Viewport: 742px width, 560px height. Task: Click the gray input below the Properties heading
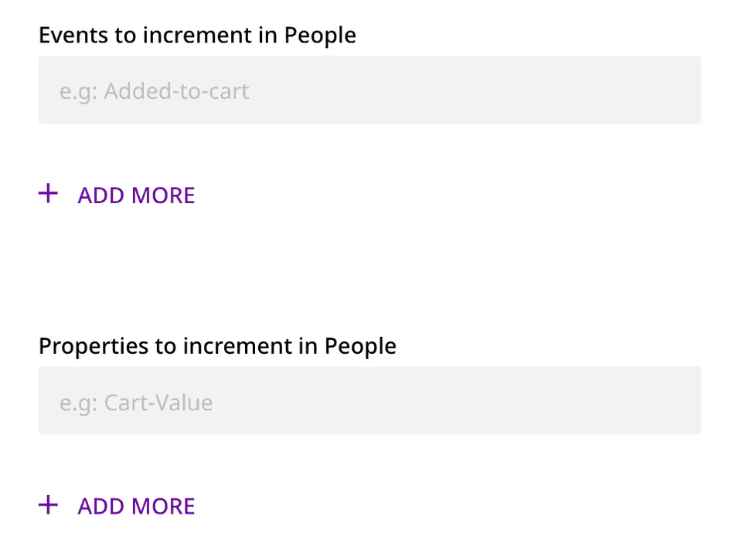point(369,401)
